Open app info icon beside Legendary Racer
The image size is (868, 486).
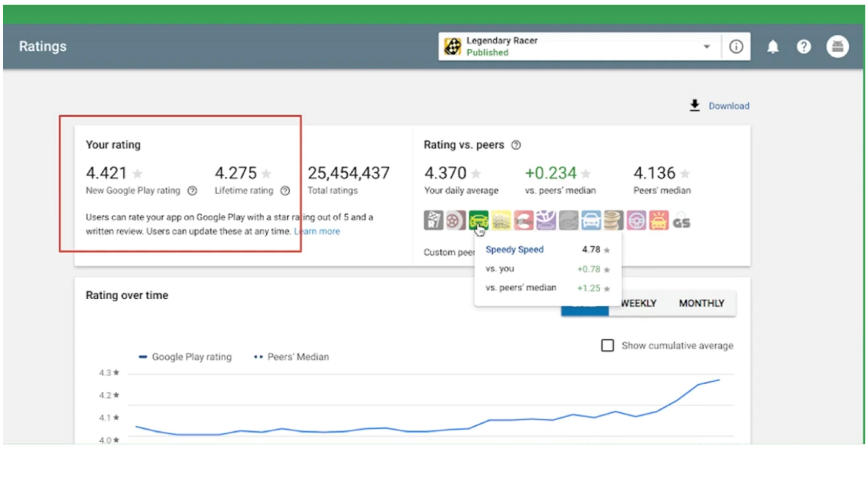pos(736,47)
